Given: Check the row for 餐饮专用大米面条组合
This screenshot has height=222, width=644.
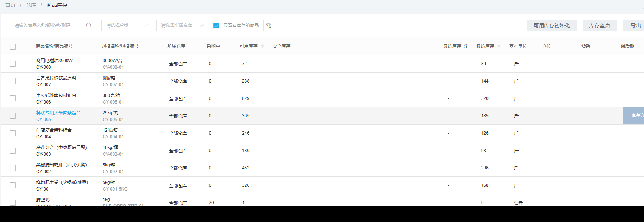Looking at the screenshot, I should 13,116.
